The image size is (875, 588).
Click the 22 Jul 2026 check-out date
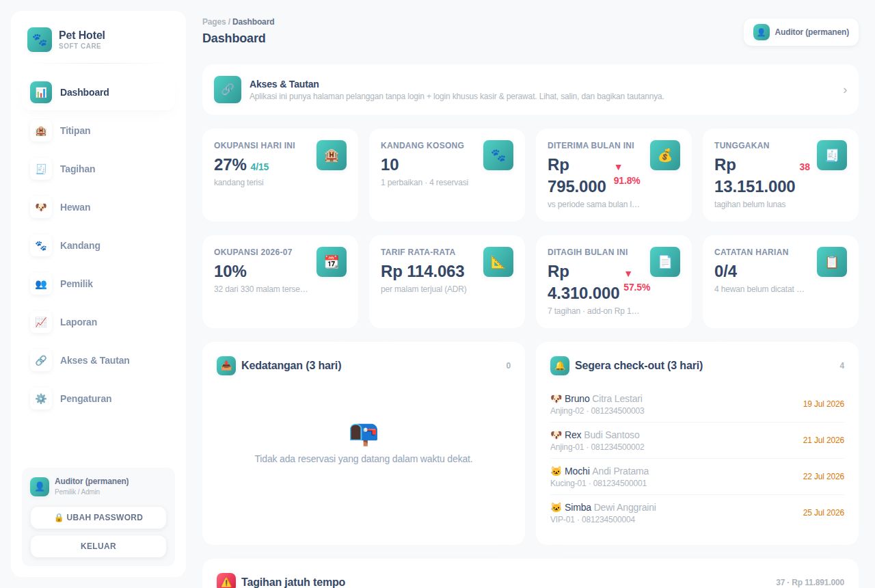pyautogui.click(x=824, y=477)
